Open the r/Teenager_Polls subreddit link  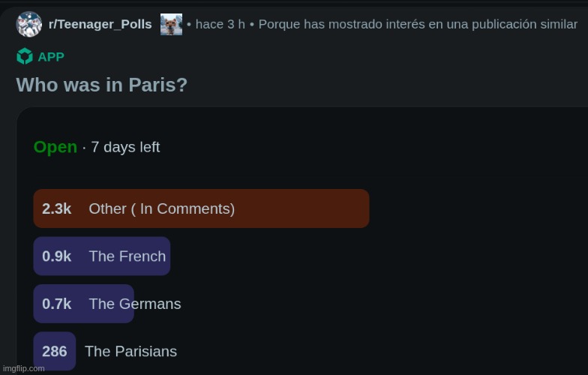[100, 24]
